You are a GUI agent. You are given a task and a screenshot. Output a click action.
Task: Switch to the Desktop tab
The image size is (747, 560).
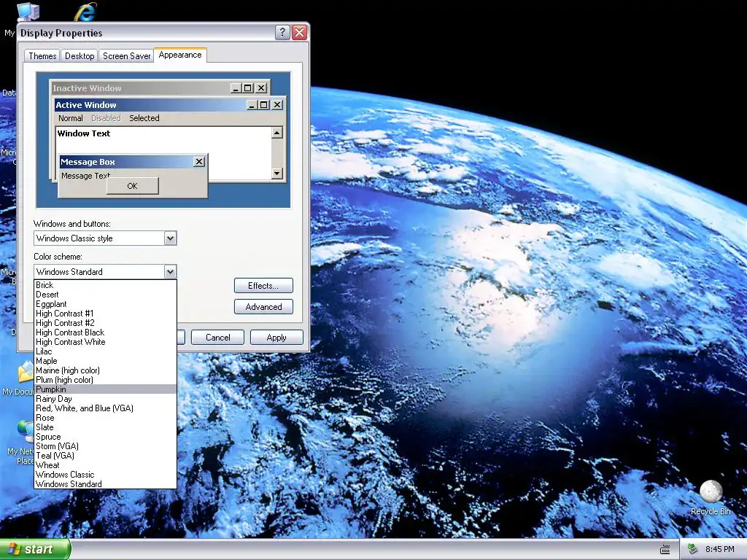[80, 55]
